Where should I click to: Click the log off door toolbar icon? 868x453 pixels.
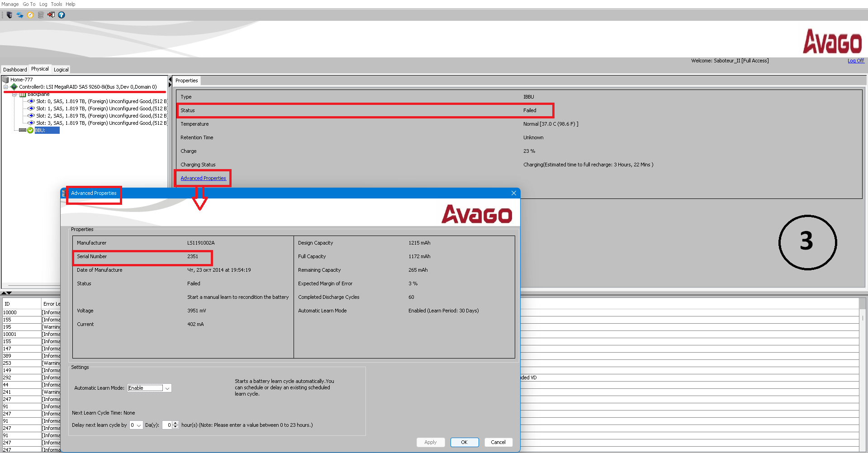51,15
